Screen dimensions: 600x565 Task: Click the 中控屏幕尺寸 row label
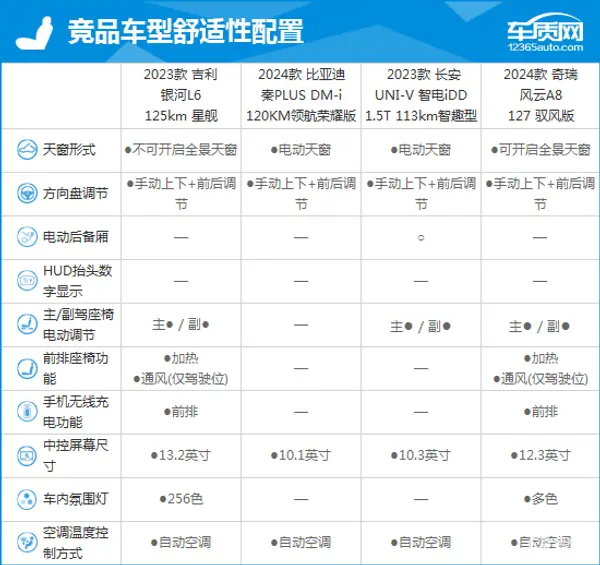pos(75,456)
